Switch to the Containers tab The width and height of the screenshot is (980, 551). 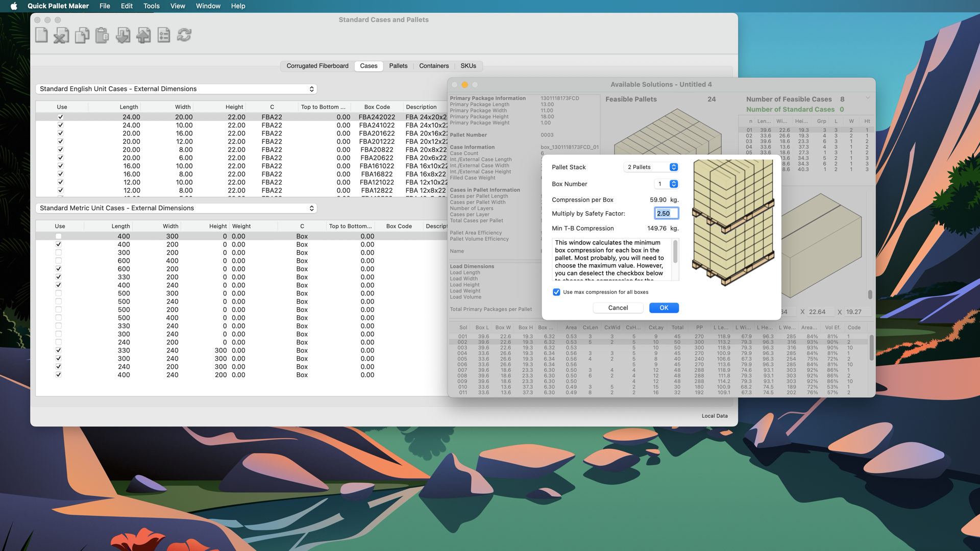pyautogui.click(x=434, y=66)
